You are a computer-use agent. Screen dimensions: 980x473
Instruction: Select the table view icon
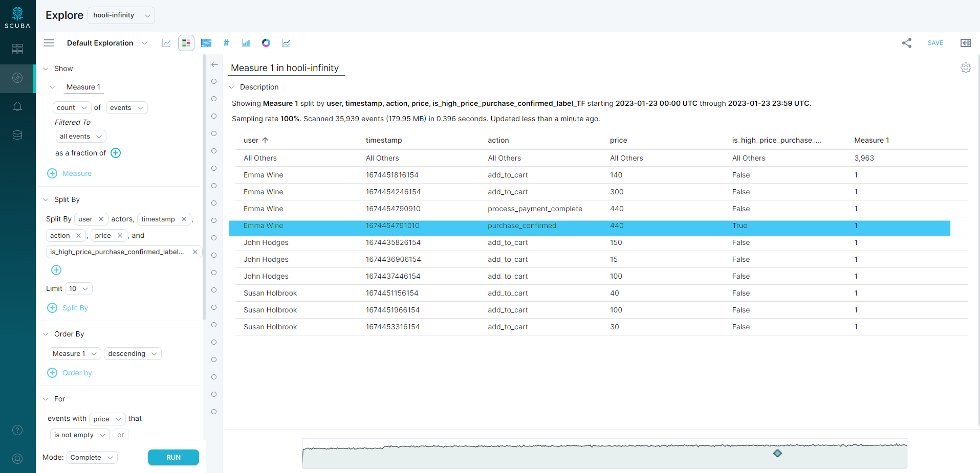tap(186, 43)
